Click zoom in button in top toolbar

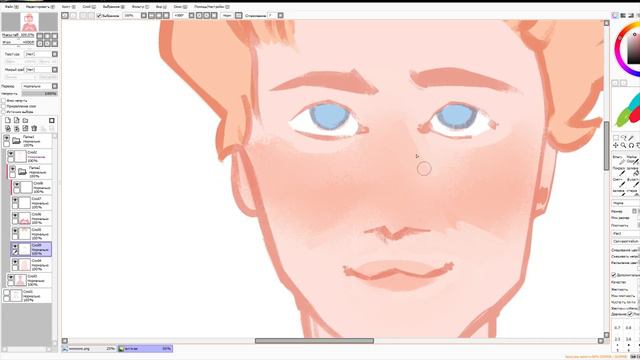click(x=159, y=16)
